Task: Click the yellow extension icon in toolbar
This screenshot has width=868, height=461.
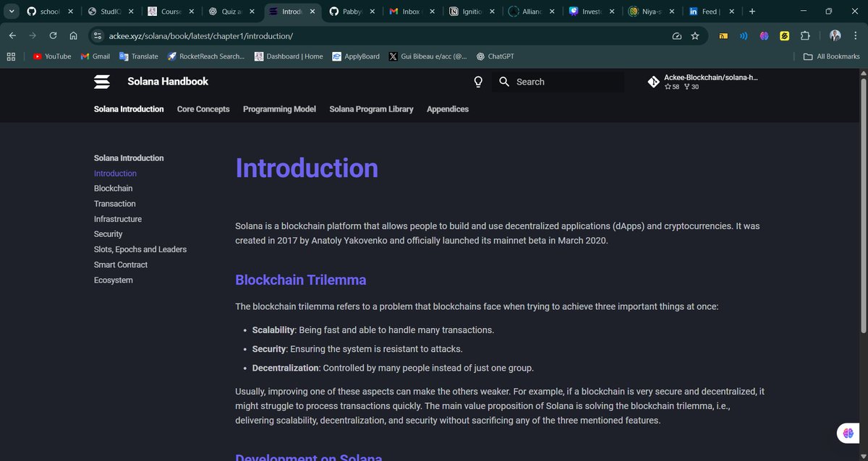Action: pos(723,35)
